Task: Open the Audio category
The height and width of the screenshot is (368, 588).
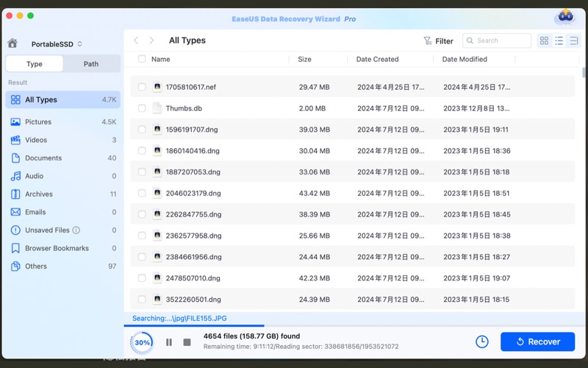Action: [63, 176]
